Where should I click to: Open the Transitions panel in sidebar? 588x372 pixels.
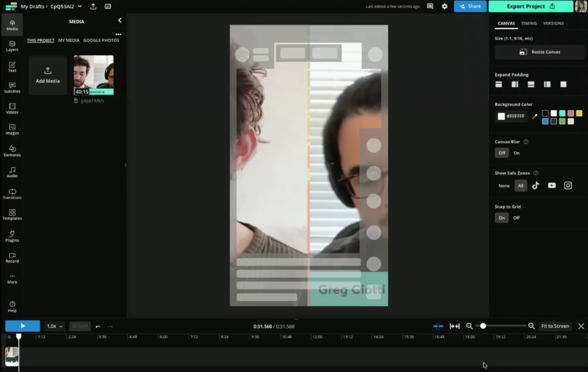pos(12,194)
